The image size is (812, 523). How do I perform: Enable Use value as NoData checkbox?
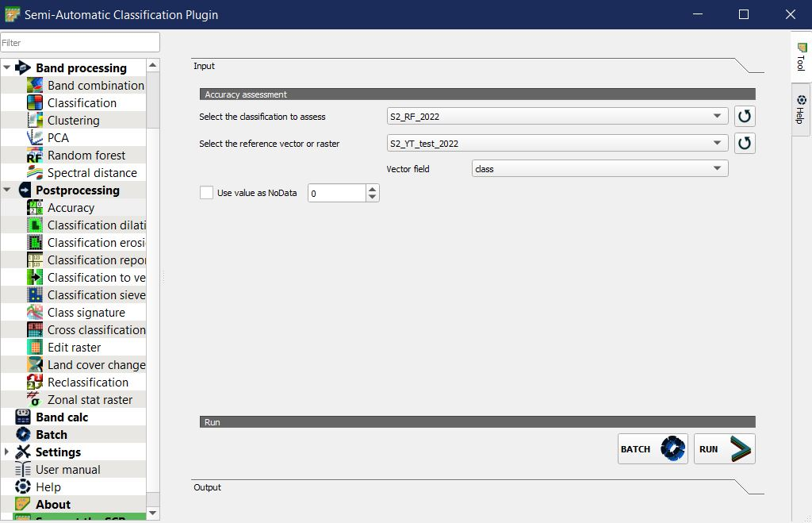pos(207,193)
